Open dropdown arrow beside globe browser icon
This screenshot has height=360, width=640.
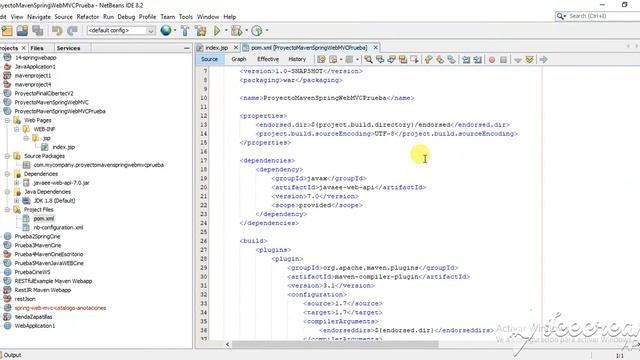[x=175, y=31]
